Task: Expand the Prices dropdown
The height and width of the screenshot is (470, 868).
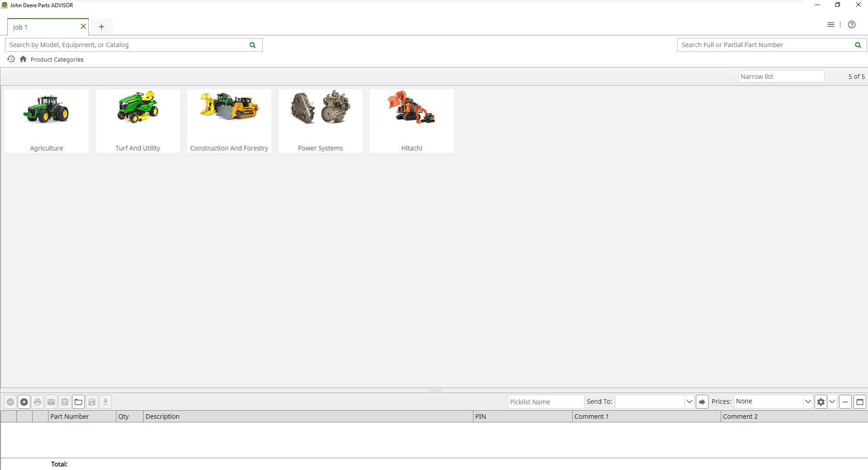Action: (x=808, y=402)
